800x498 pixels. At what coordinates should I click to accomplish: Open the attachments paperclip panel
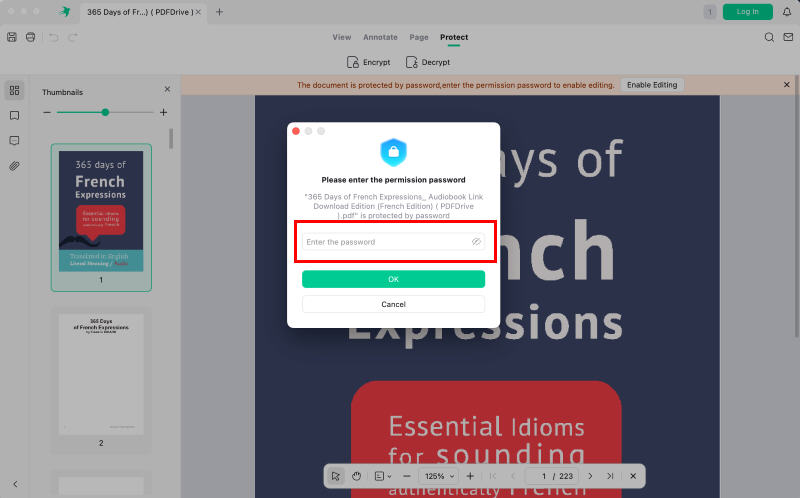15,165
